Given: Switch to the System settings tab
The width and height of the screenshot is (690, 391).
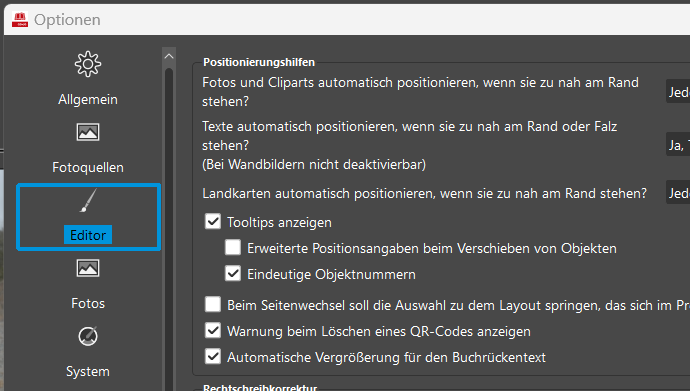Looking at the screenshot, I should point(88,372).
